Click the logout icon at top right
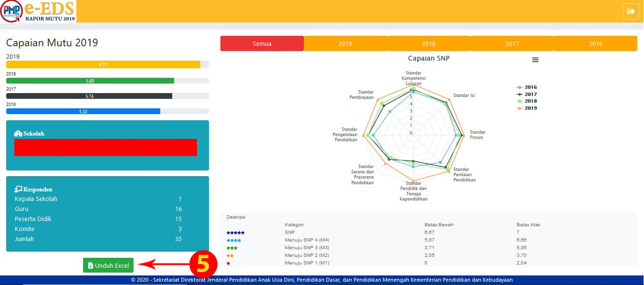The image size is (644, 285). [x=631, y=11]
